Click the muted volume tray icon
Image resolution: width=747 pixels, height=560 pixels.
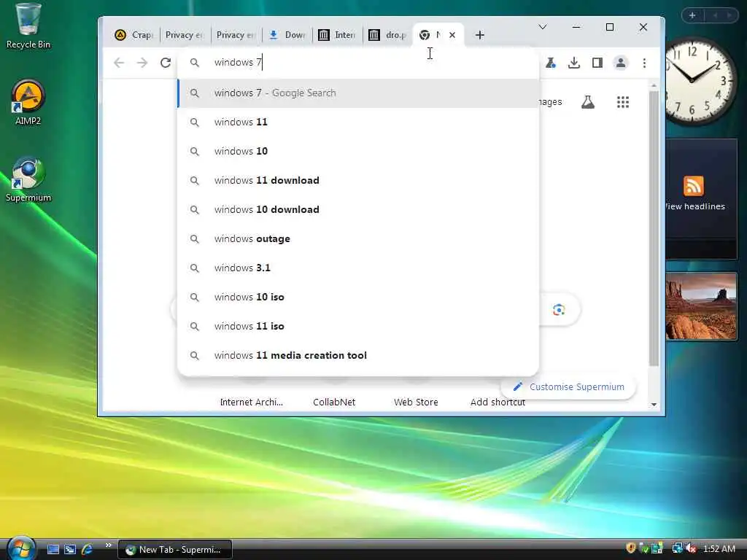pos(692,548)
